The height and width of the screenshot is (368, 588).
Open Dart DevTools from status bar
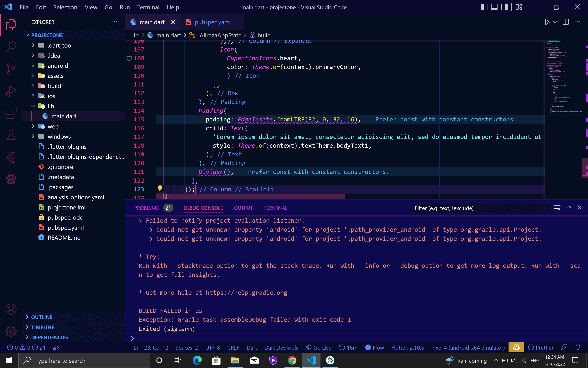281,348
